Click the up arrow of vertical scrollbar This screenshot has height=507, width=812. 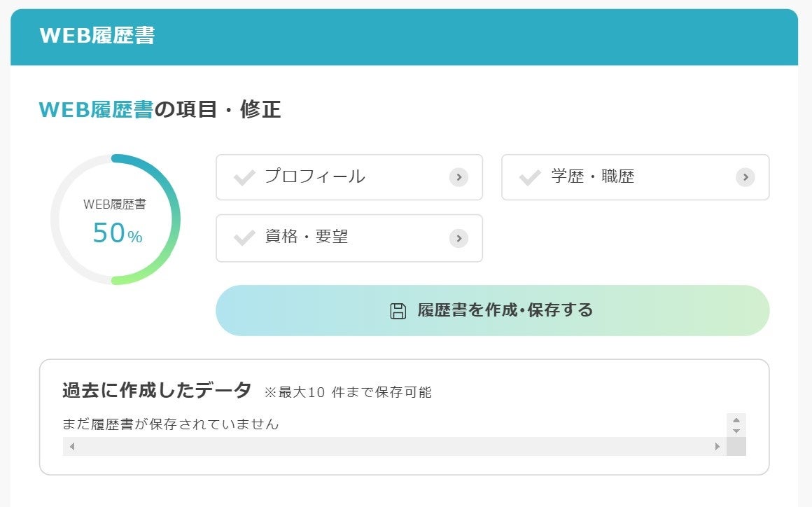click(x=736, y=420)
